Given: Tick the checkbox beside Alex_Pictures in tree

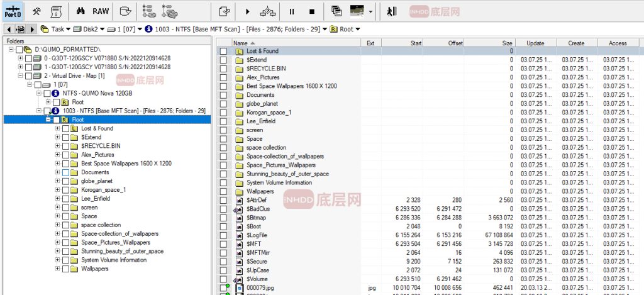Looking at the screenshot, I should 66,155.
